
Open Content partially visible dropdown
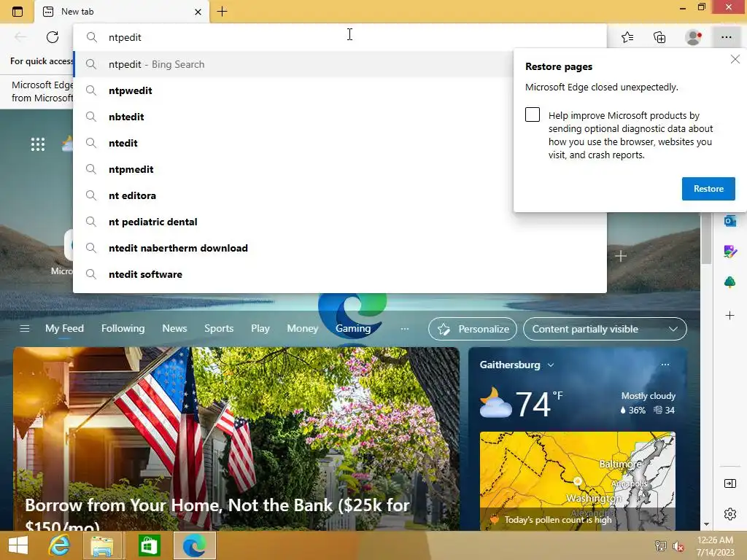[605, 329]
